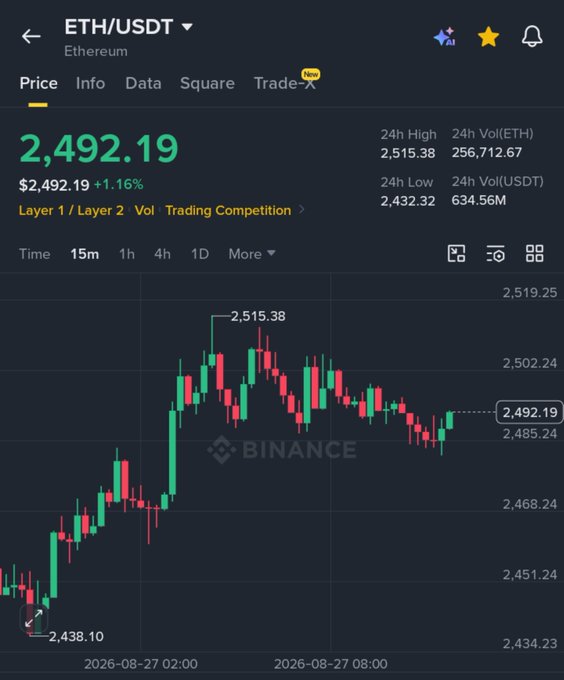Select the 15m chart interval
The width and height of the screenshot is (564, 680).
(85, 254)
